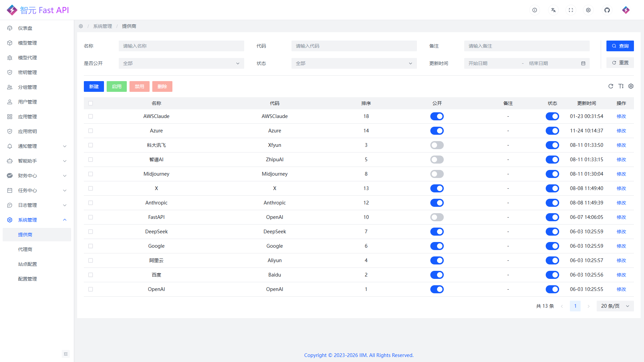Open the 20 条/页 page size selector
Image resolution: width=644 pixels, height=362 pixels.
click(x=615, y=306)
